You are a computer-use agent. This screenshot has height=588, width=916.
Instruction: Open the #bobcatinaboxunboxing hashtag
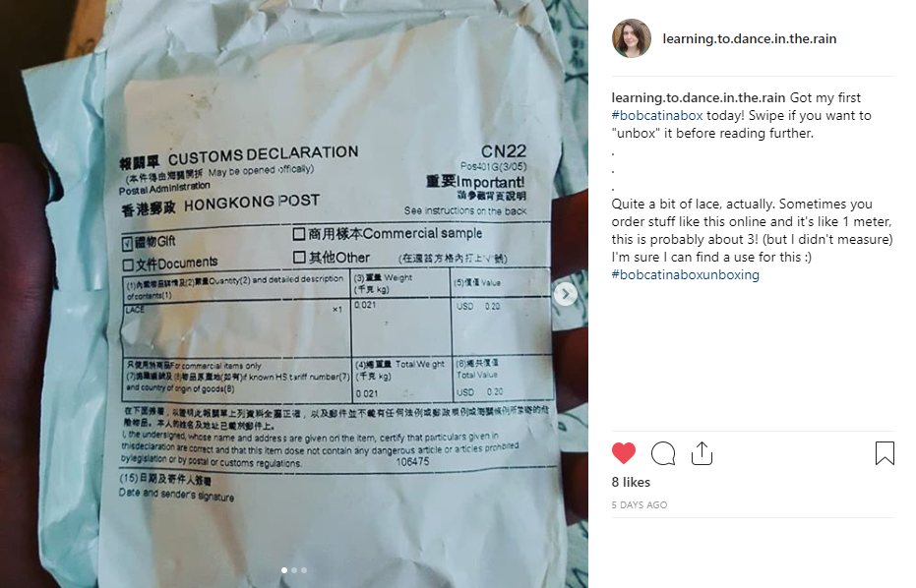685,274
